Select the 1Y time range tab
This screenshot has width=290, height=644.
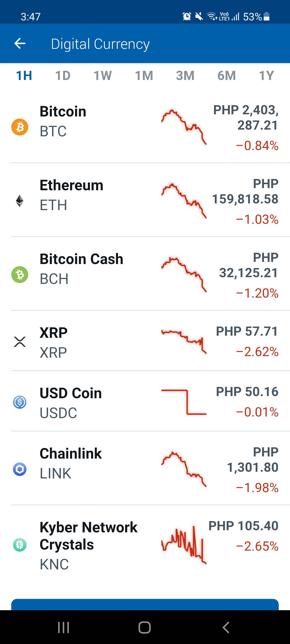tap(266, 75)
